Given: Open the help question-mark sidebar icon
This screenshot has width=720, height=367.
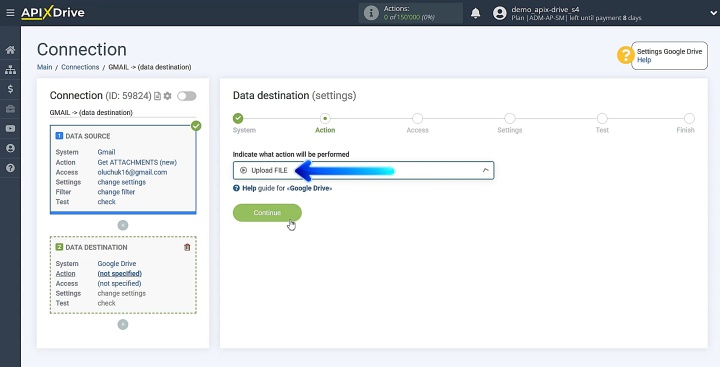Looking at the screenshot, I should point(10,168).
